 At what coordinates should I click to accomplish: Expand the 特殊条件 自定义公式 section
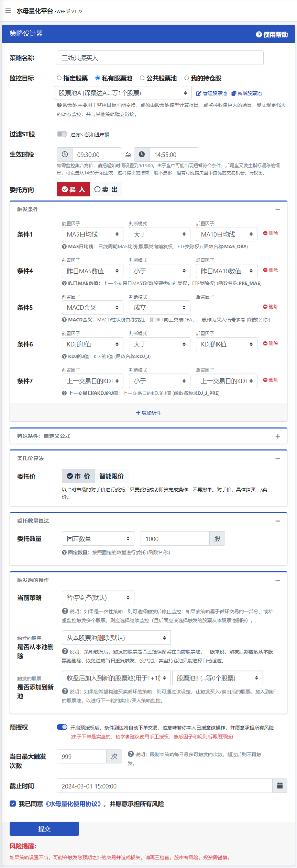click(x=278, y=436)
